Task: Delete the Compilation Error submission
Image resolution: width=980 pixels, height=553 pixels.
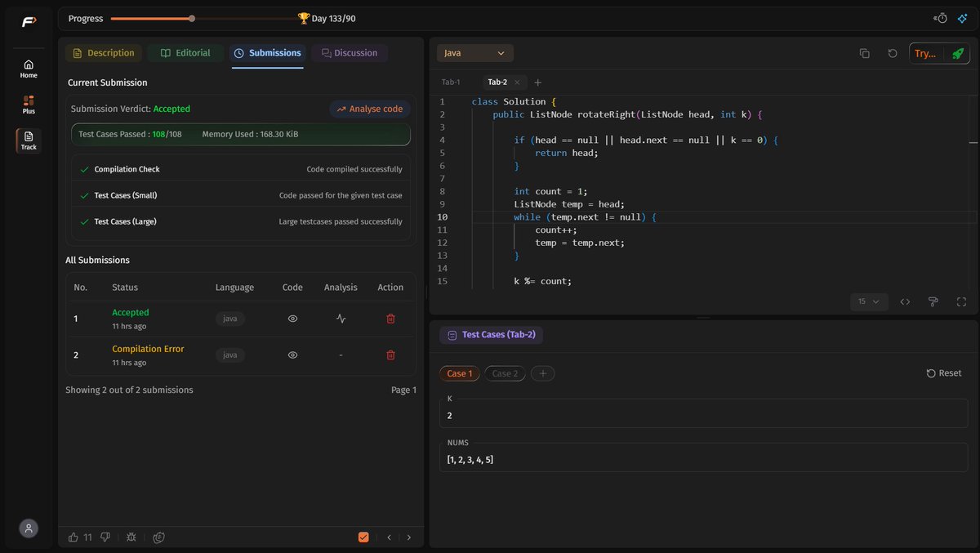Action: [390, 355]
